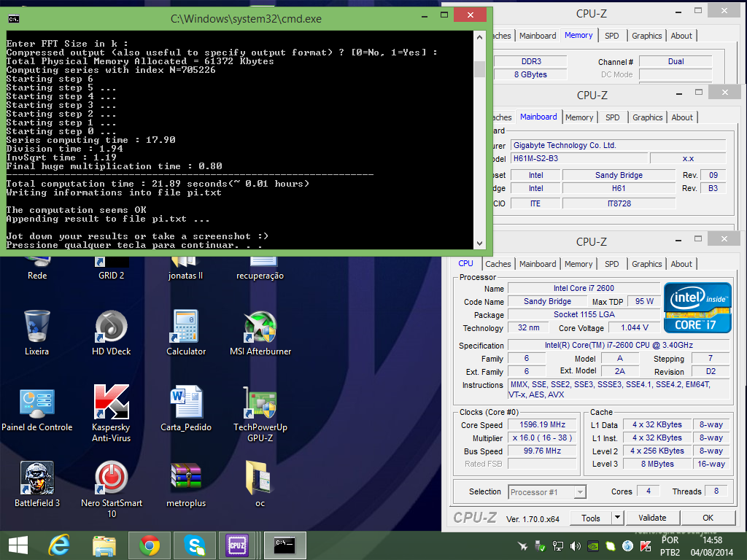Click the Windows Start button
The height and width of the screenshot is (560, 747).
click(18, 545)
